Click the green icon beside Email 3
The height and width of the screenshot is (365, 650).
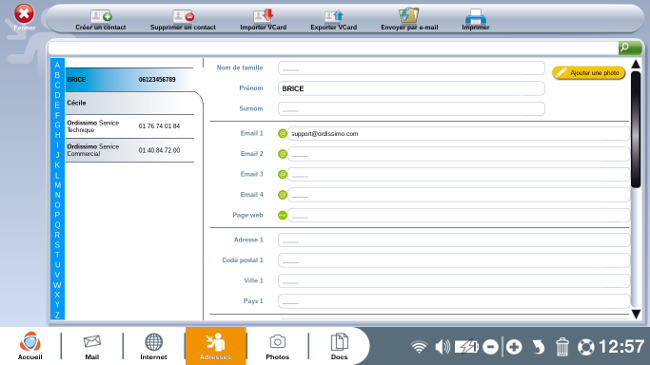tap(282, 174)
